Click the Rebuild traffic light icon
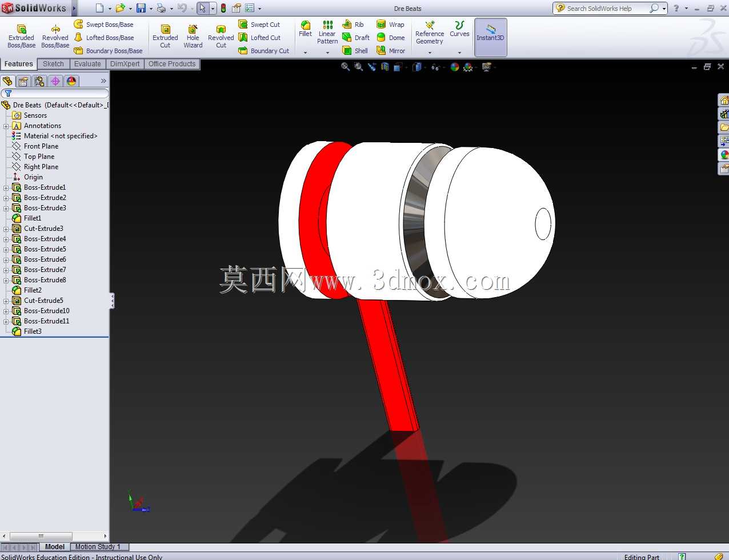 223,8
